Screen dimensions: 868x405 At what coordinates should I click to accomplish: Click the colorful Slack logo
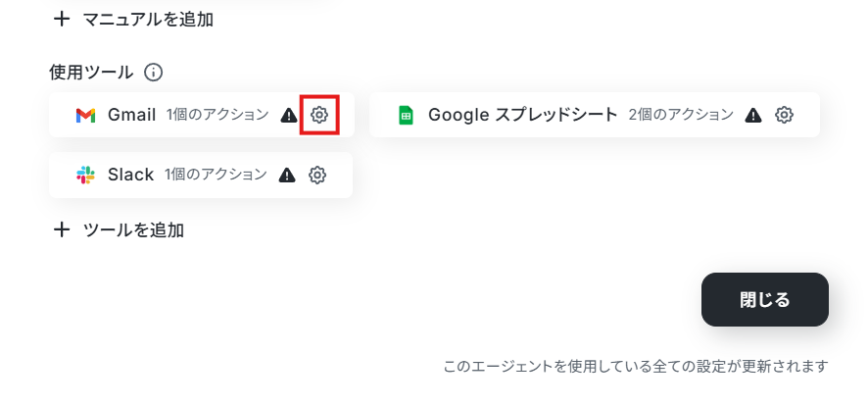(x=85, y=176)
